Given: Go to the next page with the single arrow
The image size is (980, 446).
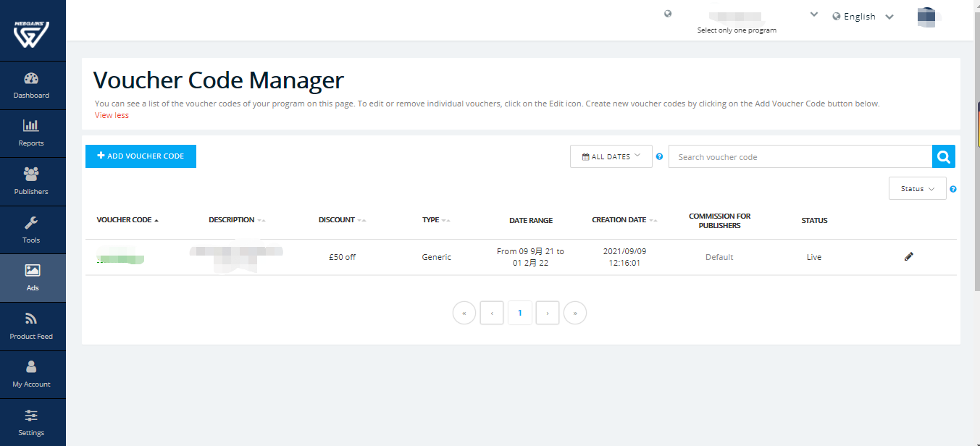Looking at the screenshot, I should (548, 313).
